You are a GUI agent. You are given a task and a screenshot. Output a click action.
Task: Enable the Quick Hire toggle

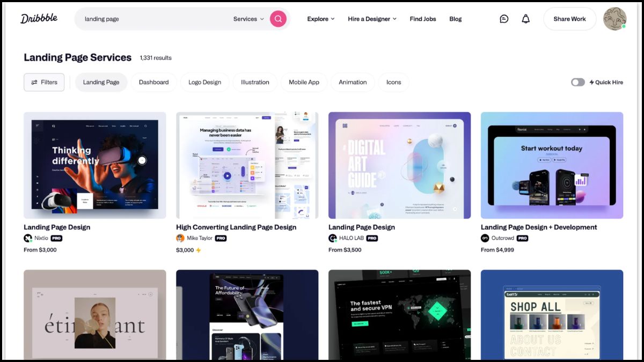coord(578,82)
